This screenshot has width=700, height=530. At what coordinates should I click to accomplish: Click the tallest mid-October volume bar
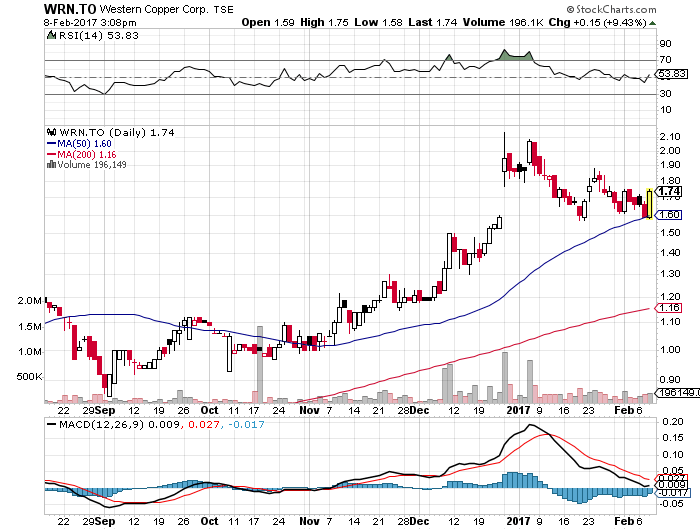pos(260,364)
